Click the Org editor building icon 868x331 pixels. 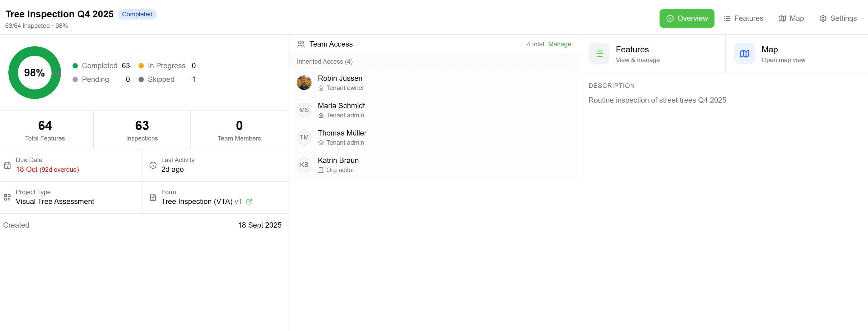coord(321,170)
